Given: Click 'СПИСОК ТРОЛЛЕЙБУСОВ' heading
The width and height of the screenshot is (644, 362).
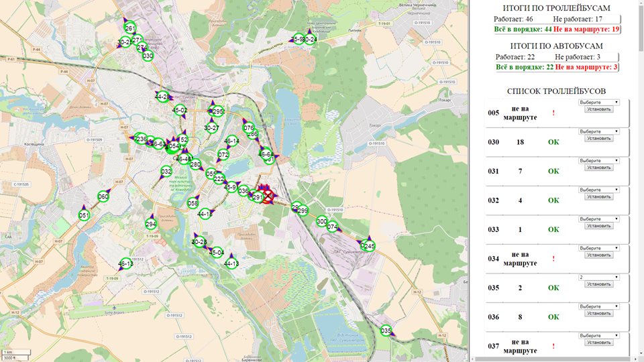Looking at the screenshot, I should [x=556, y=91].
